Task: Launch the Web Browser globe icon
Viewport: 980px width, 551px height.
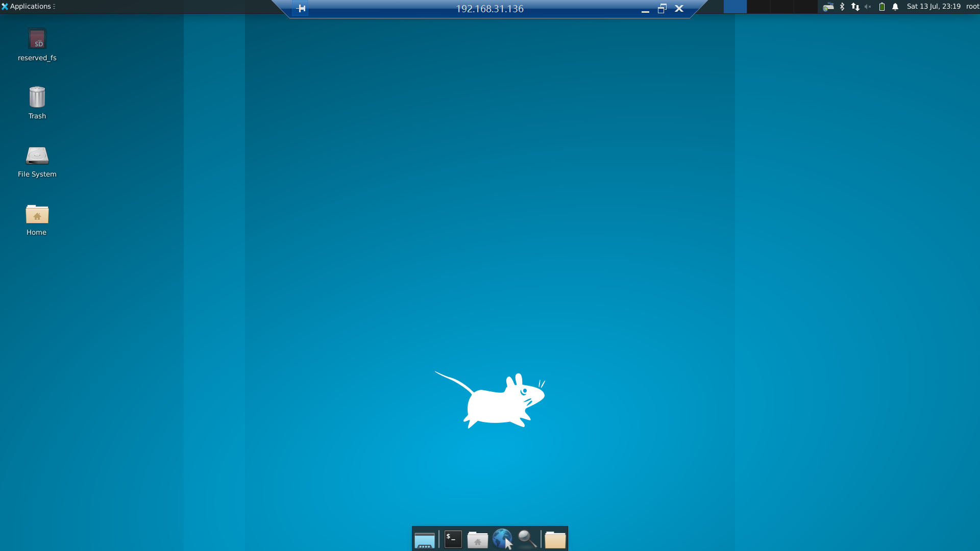Action: click(502, 539)
